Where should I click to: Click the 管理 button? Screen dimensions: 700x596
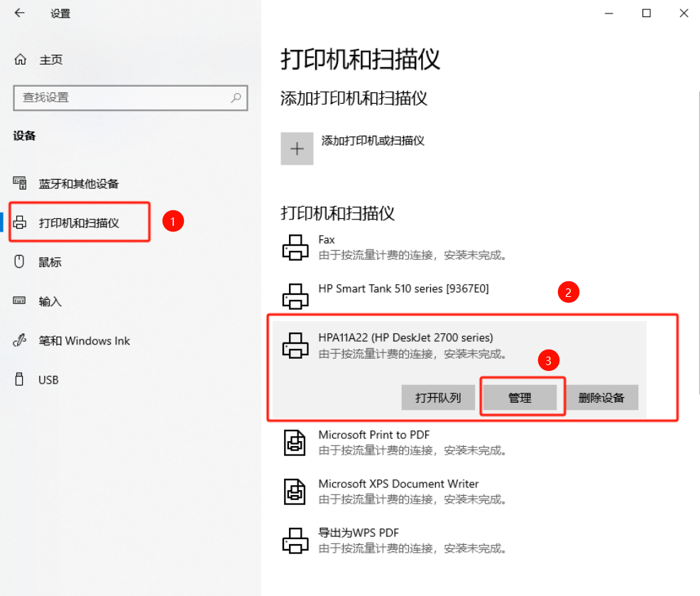click(x=520, y=397)
